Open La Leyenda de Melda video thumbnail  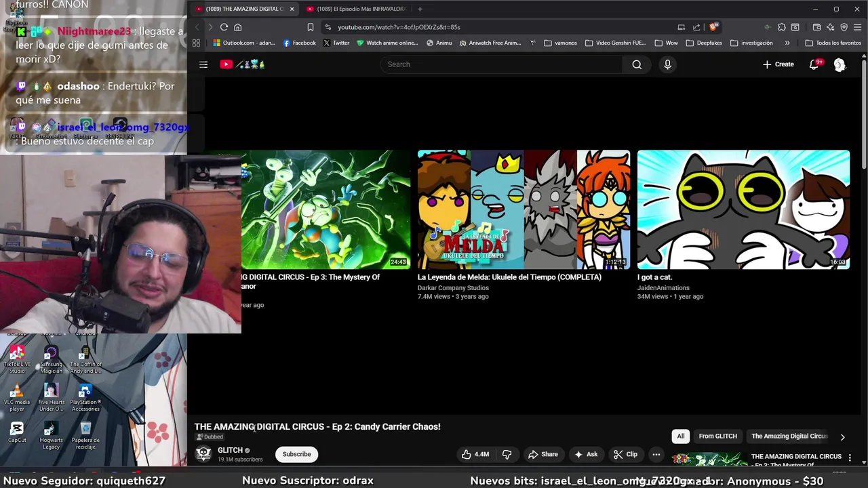(524, 209)
